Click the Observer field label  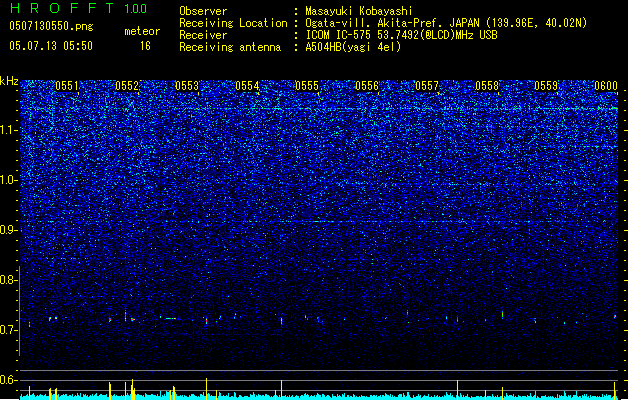(203, 11)
